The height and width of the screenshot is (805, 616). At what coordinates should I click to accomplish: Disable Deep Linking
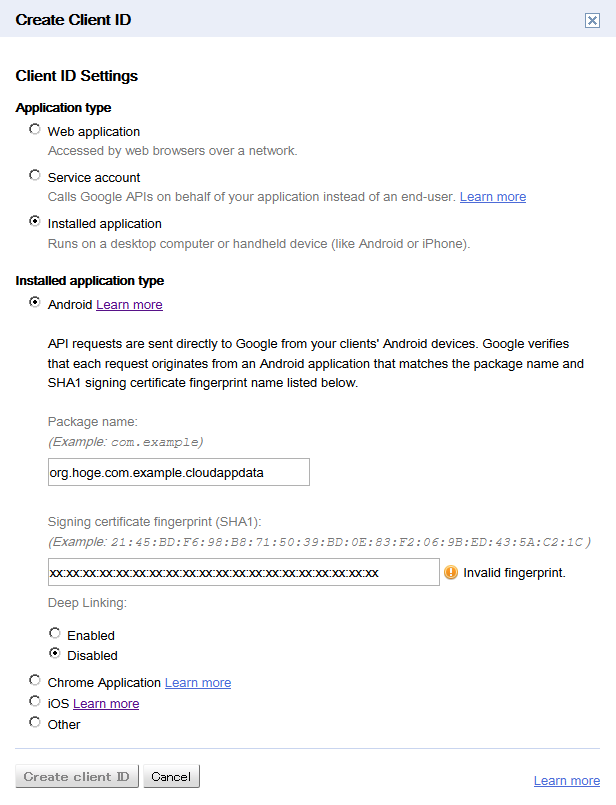(55, 654)
